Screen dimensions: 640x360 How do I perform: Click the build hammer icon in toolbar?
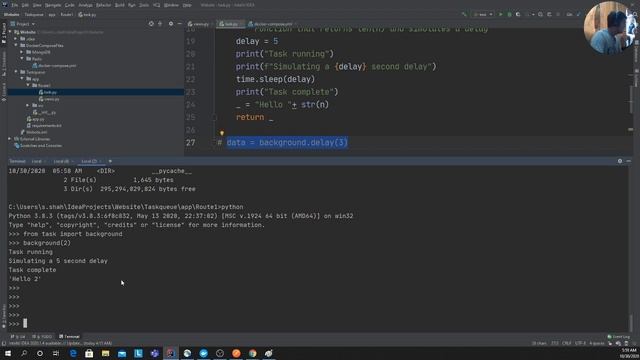tap(464, 14)
